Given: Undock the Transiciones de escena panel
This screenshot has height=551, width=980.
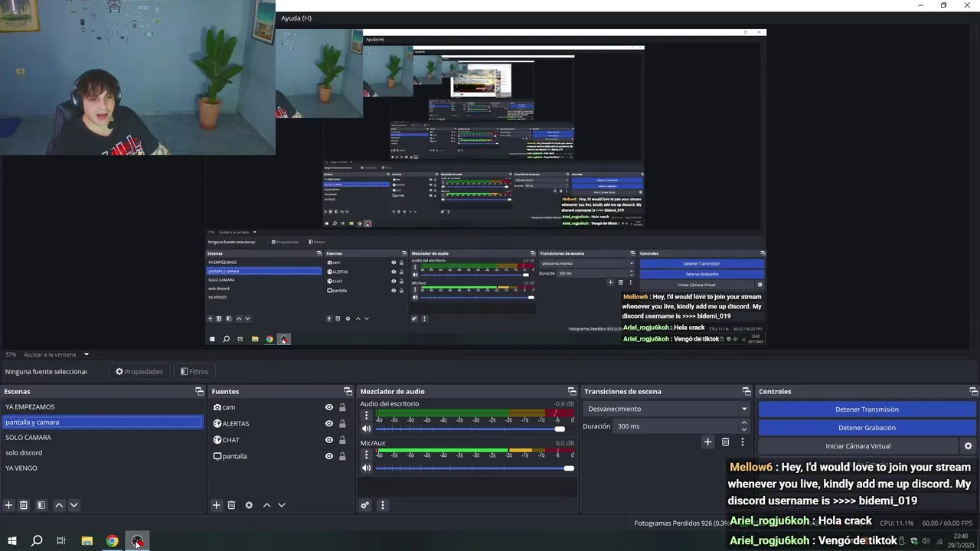Looking at the screenshot, I should (746, 392).
